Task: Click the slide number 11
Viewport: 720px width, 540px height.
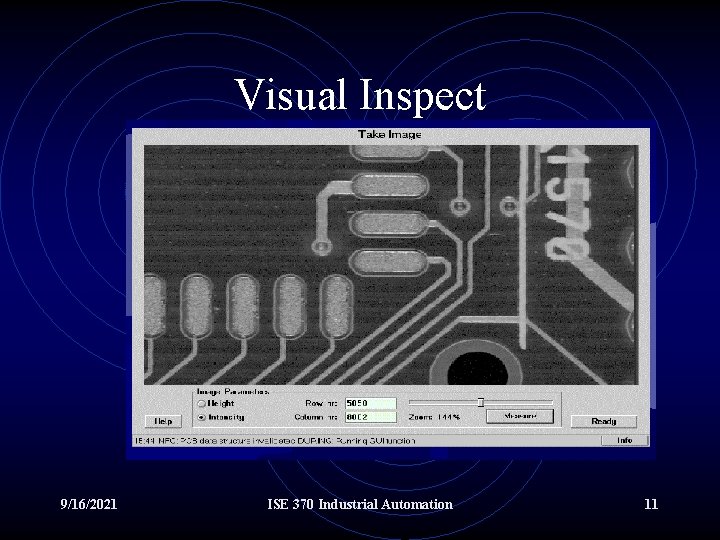Action: 651,504
